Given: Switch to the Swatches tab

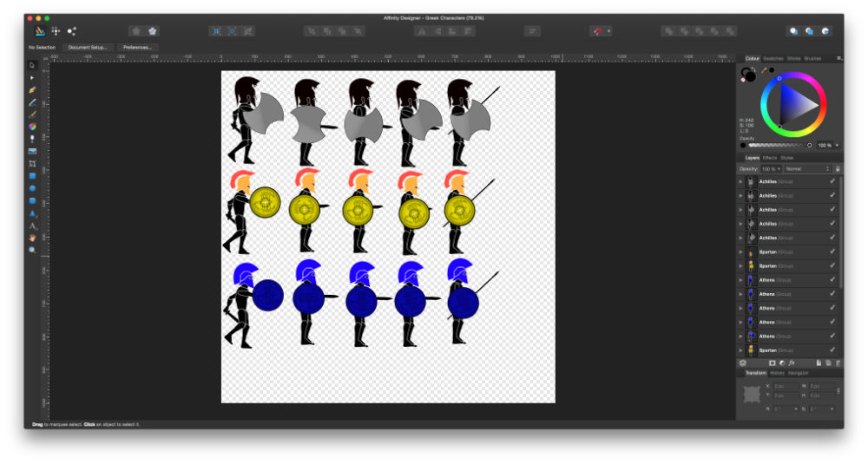Looking at the screenshot, I should (773, 58).
